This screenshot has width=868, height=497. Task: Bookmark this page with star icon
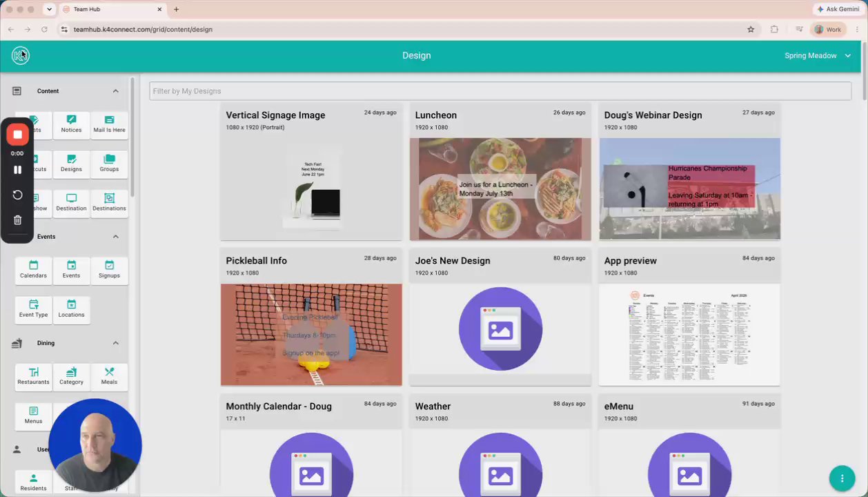coord(751,29)
